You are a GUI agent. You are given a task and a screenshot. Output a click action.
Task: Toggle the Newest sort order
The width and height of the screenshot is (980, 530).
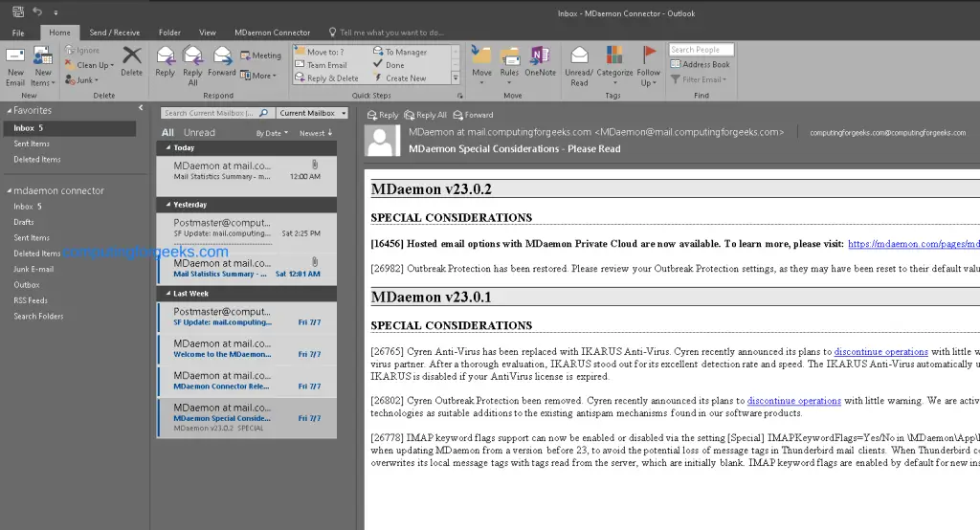pyautogui.click(x=316, y=133)
